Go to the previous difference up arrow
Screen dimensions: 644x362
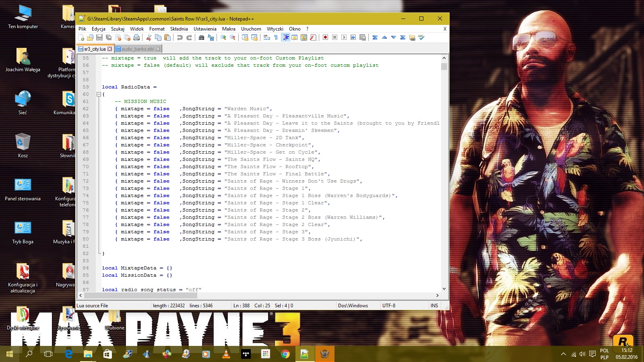(384, 37)
